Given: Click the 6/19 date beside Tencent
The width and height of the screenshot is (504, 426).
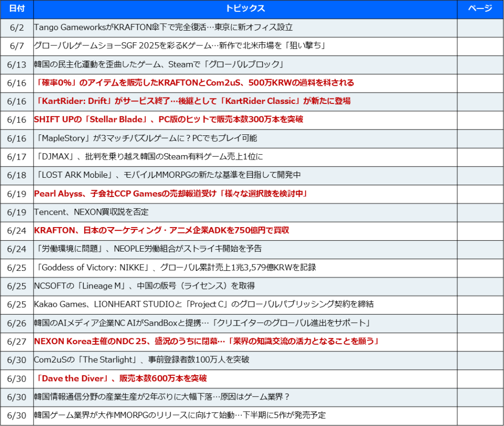Looking at the screenshot, I should point(17,213).
